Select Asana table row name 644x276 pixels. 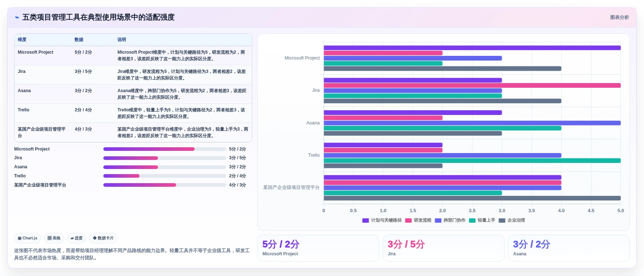[24, 91]
